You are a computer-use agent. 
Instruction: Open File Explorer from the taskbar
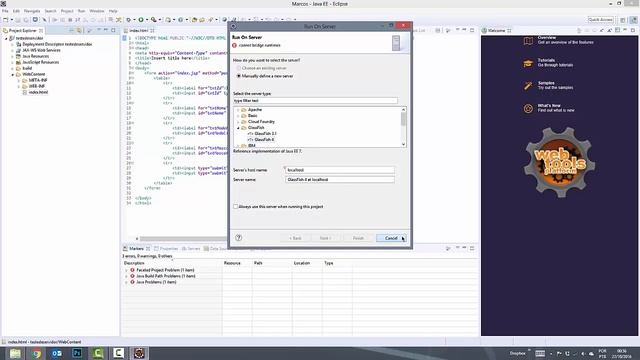pyautogui.click(x=16, y=353)
